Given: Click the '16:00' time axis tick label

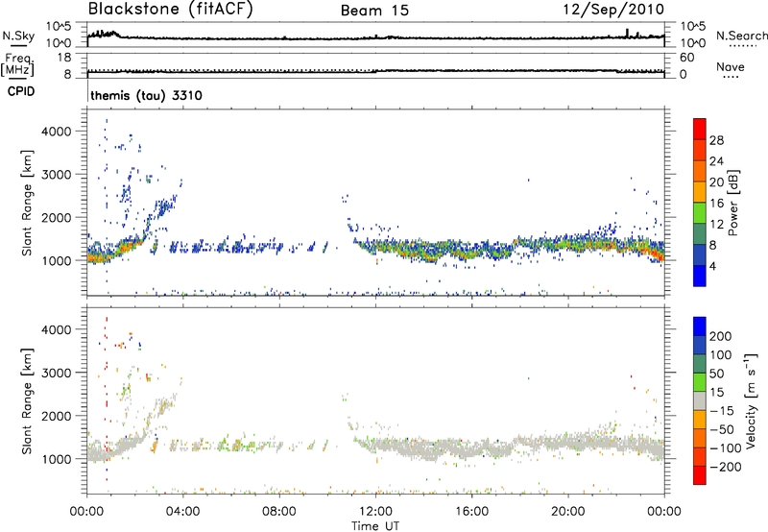Looking at the screenshot, I should (471, 512).
